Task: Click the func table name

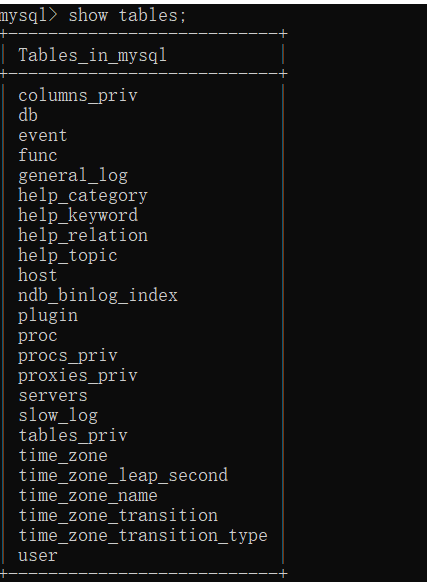Action: click(38, 155)
